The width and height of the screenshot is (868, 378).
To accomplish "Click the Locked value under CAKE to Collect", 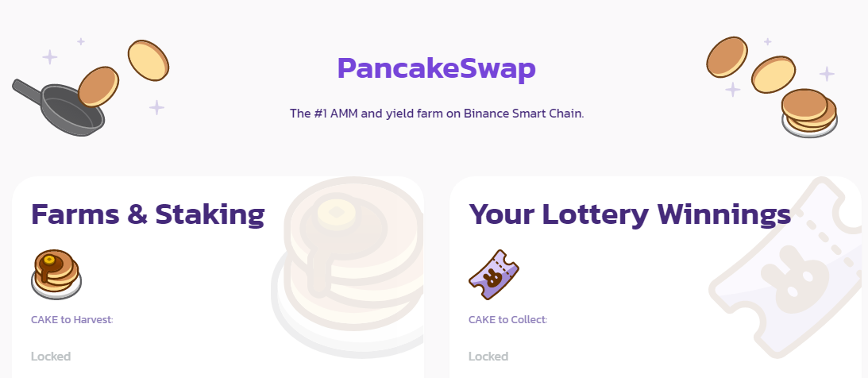I will [x=488, y=357].
